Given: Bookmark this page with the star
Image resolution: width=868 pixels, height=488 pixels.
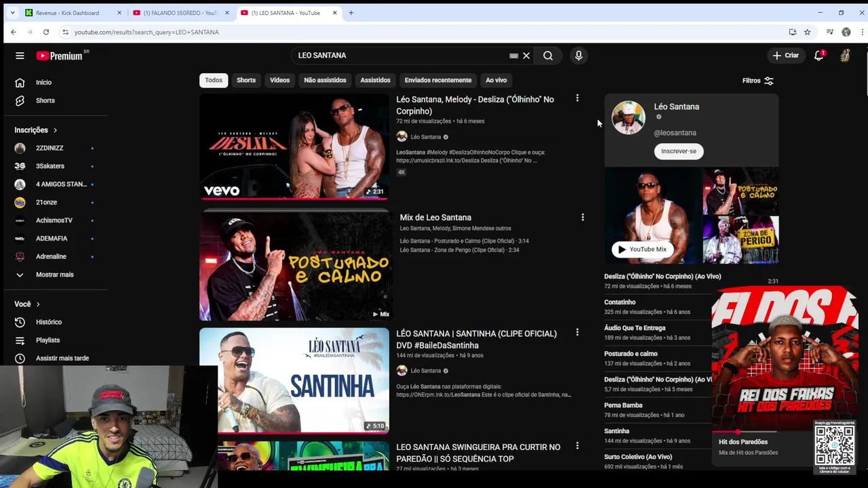Looking at the screenshot, I should tap(807, 32).
